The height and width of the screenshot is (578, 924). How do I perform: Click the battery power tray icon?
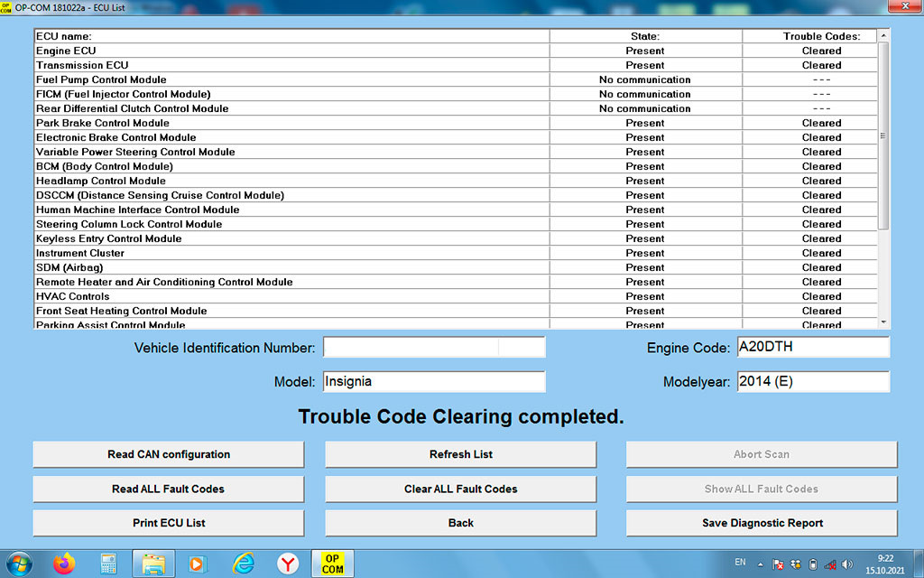813,564
